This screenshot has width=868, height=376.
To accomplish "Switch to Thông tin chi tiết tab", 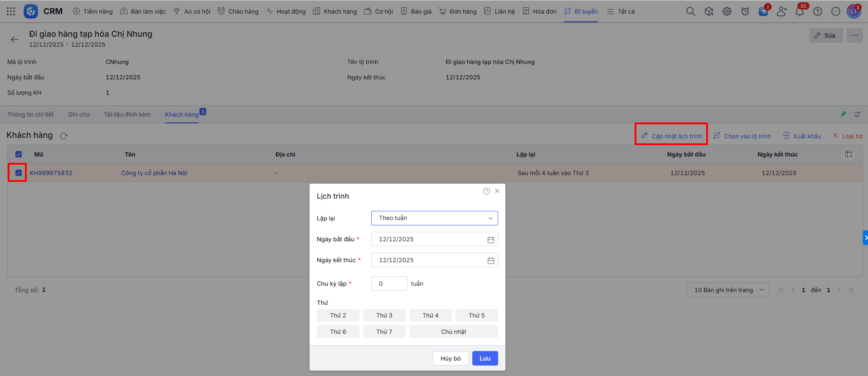I will point(30,115).
